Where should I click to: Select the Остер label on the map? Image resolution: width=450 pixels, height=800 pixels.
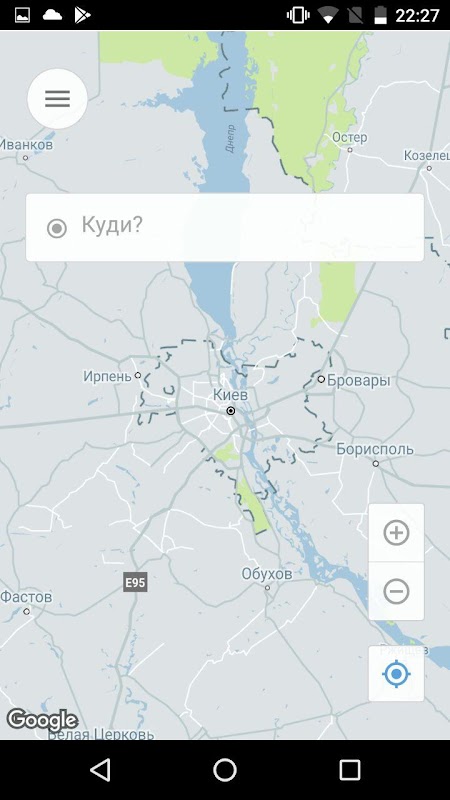(349, 137)
